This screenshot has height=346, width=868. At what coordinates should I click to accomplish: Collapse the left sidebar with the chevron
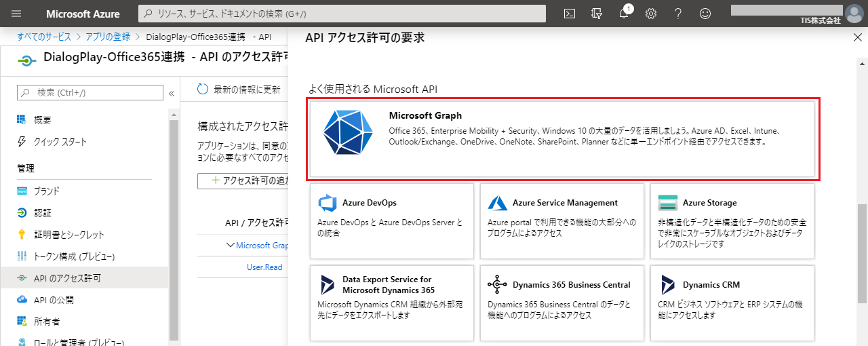pos(172,93)
